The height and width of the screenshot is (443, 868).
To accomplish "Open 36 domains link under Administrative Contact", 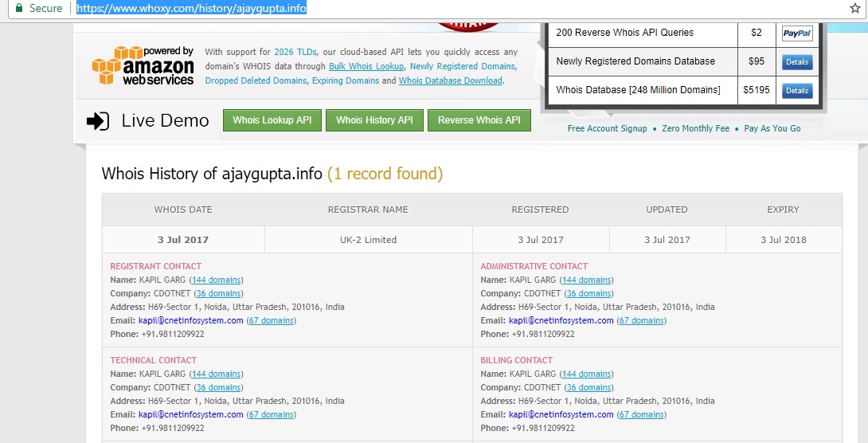I will (x=589, y=293).
